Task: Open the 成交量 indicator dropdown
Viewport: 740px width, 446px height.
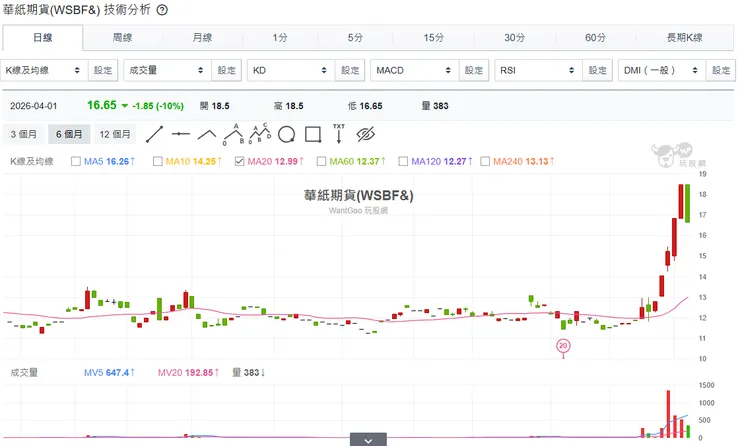Action: (x=168, y=70)
